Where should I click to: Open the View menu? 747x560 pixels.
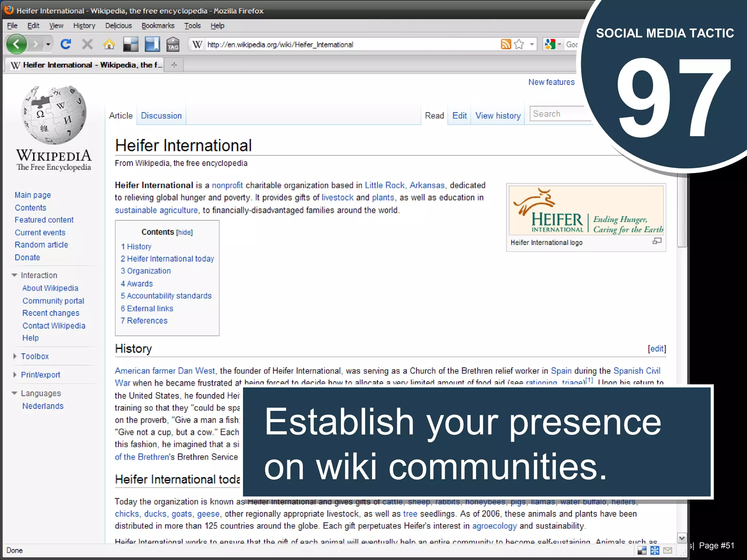coord(56,26)
